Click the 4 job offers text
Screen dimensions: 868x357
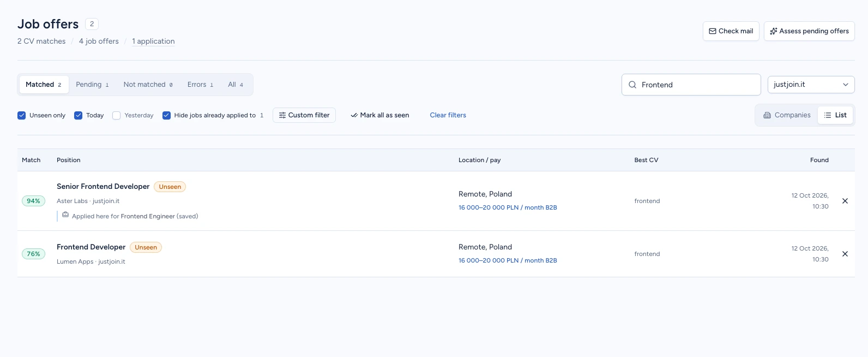coord(99,41)
